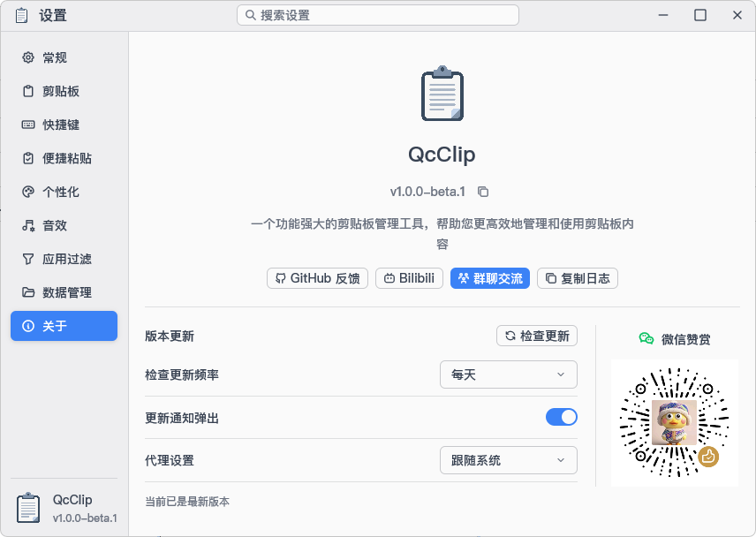Select the 关于 about page
The height and width of the screenshot is (537, 756).
[64, 326]
